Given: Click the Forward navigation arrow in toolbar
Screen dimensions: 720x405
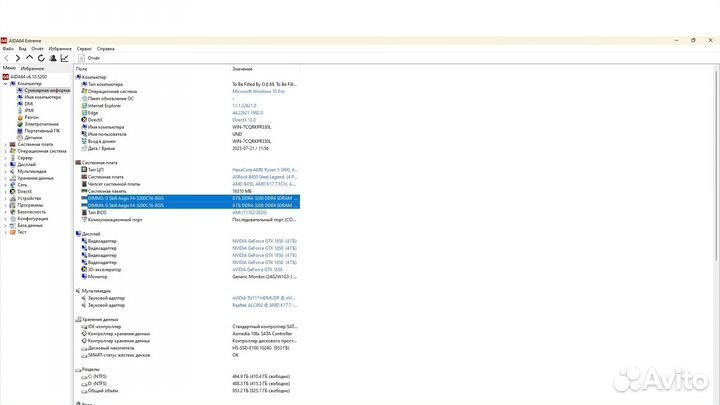Looking at the screenshot, I should click(15, 58).
